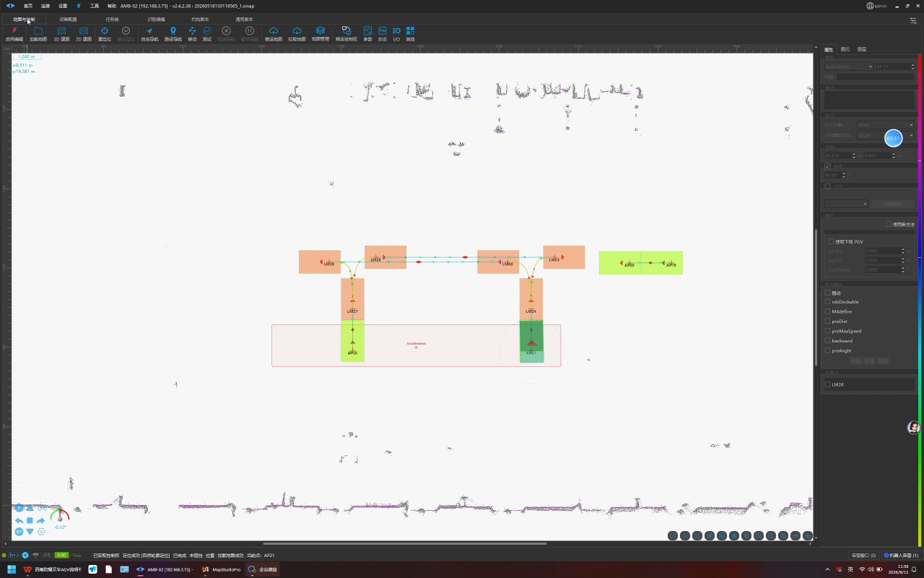924x578 pixels.
Task: Check the LM24 checkbox
Action: [x=827, y=385]
